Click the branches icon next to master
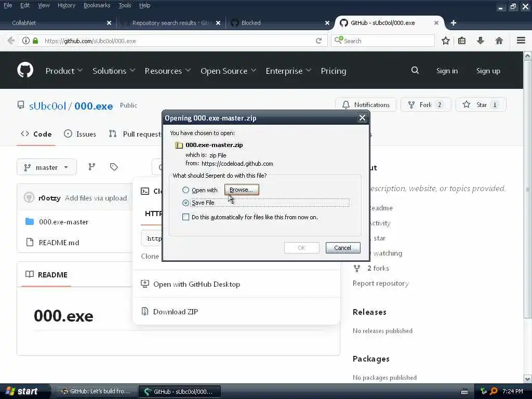The image size is (532, 399). pyautogui.click(x=91, y=167)
